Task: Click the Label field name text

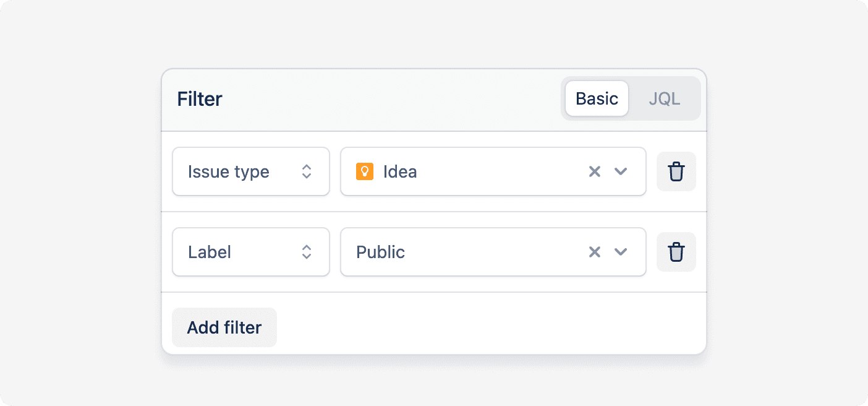Action: point(210,252)
